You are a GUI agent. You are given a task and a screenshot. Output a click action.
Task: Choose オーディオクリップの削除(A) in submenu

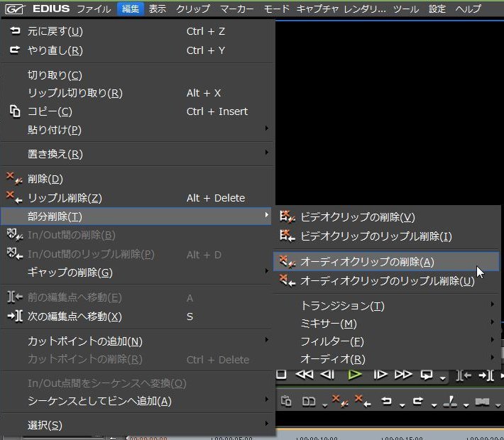click(386, 262)
